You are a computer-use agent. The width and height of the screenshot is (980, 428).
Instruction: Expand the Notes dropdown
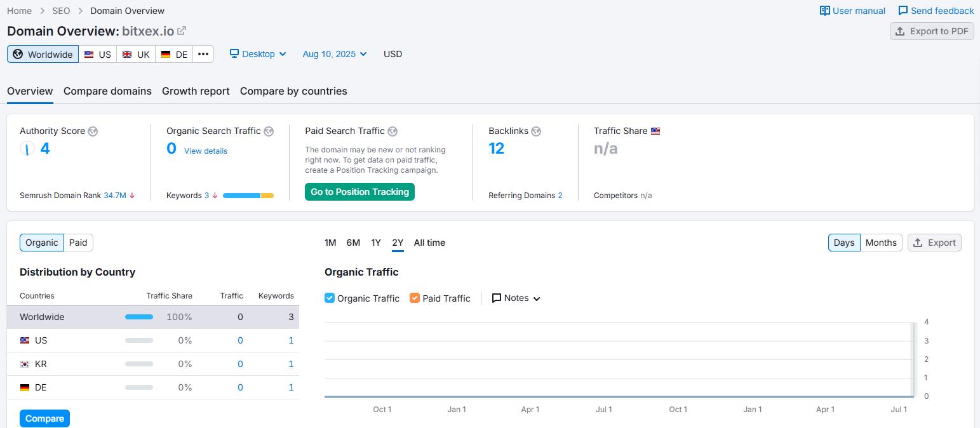click(516, 298)
